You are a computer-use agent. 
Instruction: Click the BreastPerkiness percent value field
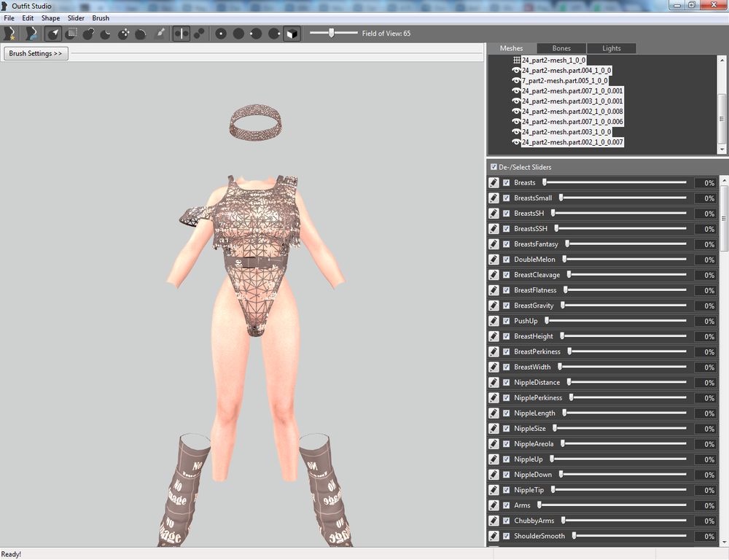pyautogui.click(x=705, y=351)
